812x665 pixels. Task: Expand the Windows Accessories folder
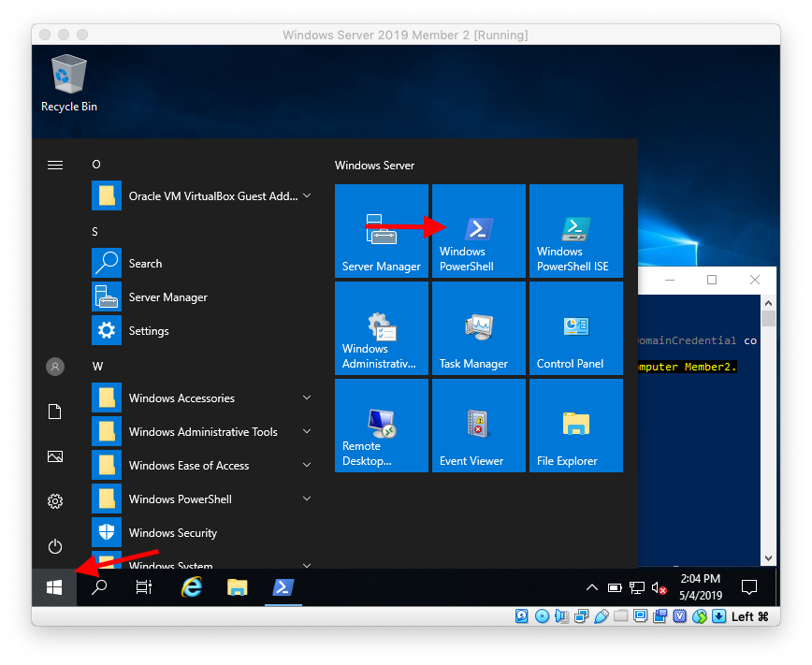[181, 398]
